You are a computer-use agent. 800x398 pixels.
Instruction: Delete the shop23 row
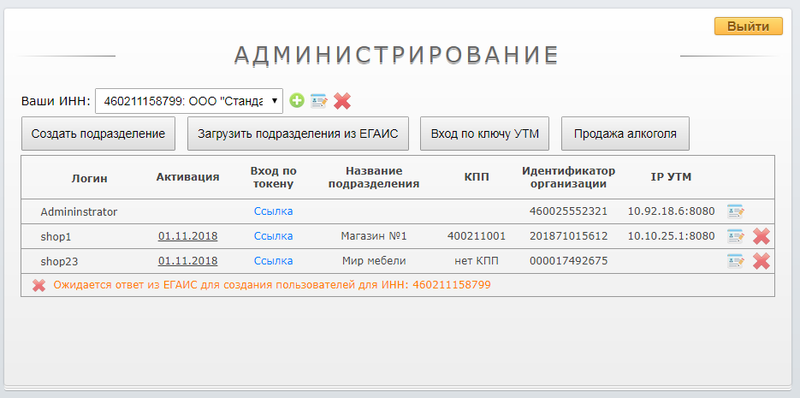coord(761,261)
